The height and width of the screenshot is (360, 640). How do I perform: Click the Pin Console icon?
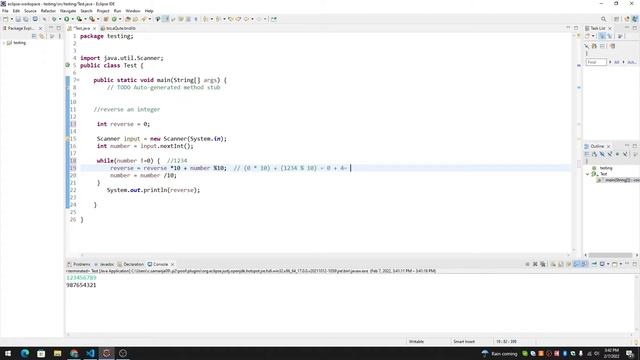(x=594, y=264)
